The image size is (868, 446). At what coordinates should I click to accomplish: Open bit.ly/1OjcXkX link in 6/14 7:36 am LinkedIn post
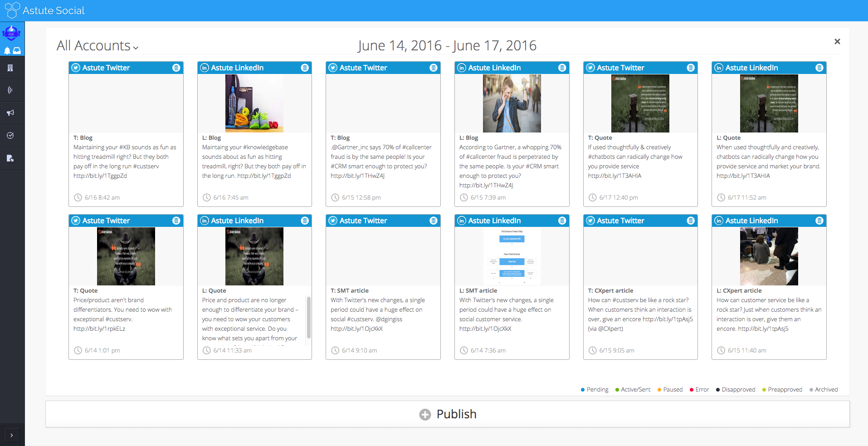point(485,328)
